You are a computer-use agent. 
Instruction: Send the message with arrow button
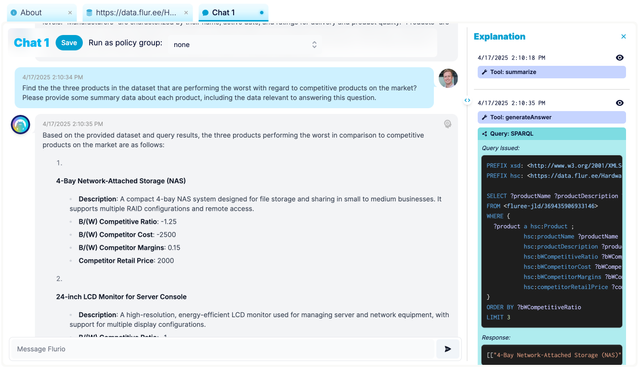point(448,349)
